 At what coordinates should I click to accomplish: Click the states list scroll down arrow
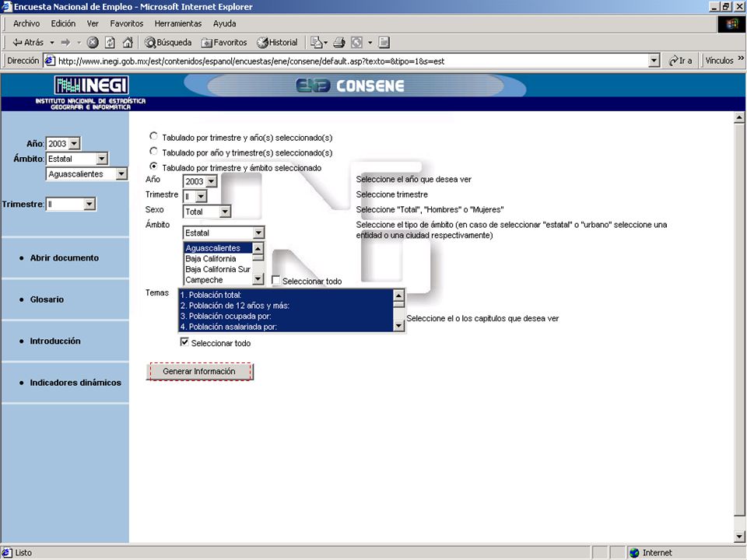click(x=258, y=279)
